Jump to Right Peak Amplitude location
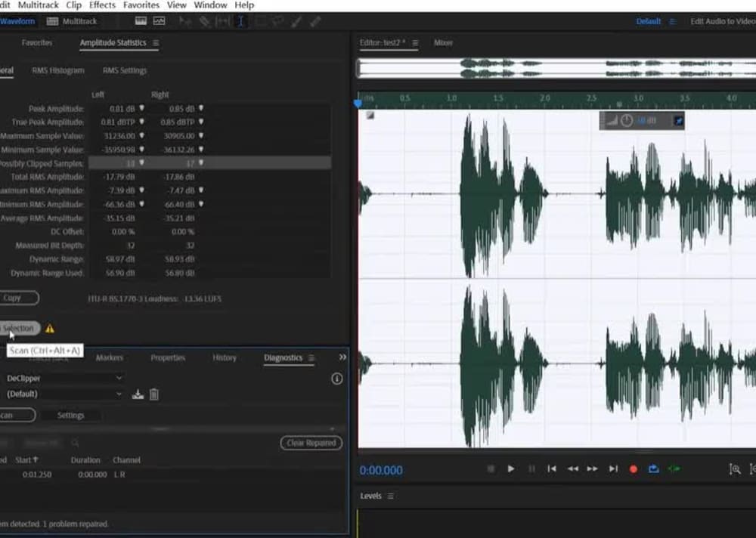 tap(201, 109)
